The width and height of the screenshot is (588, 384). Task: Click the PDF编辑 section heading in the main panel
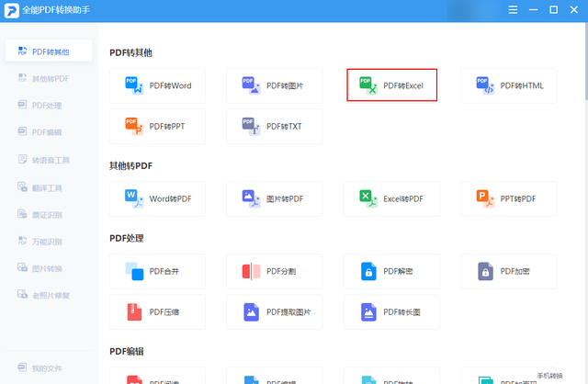127,351
